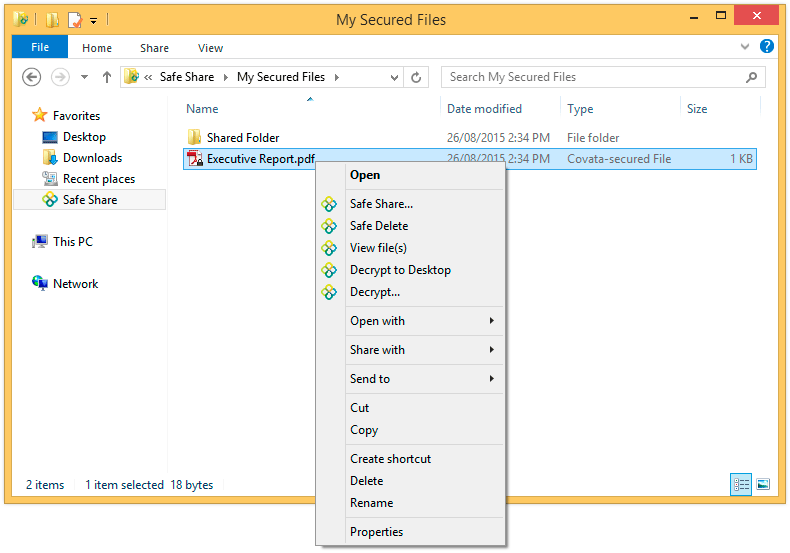Click the icon next to Decrypt to Desktop
Screen dimensions: 790x553
[x=329, y=270]
